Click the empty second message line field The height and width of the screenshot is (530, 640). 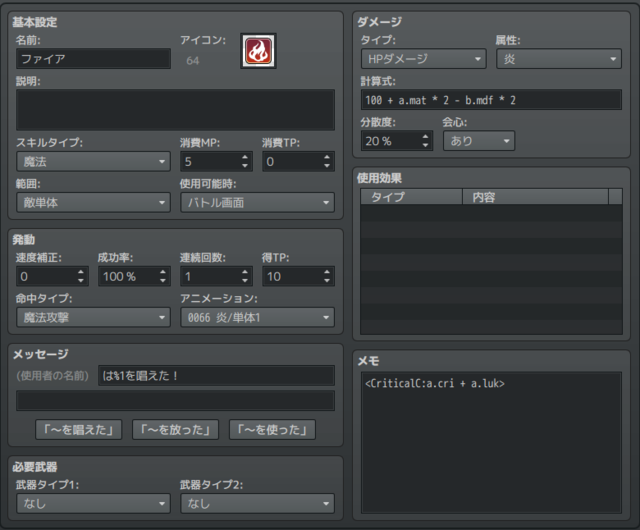pos(176,401)
